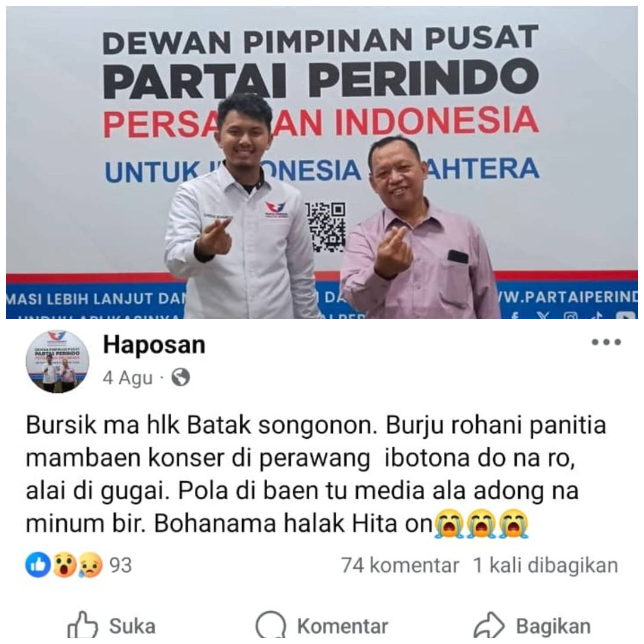This screenshot has width=644, height=644.
Task: Open the three-dots post options menu
Action: [x=606, y=342]
